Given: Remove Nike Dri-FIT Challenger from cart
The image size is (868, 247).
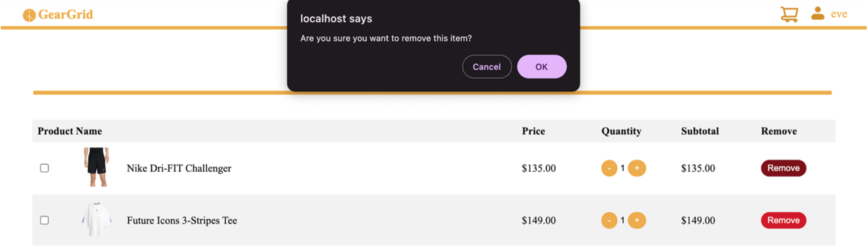Looking at the screenshot, I should click(x=783, y=168).
